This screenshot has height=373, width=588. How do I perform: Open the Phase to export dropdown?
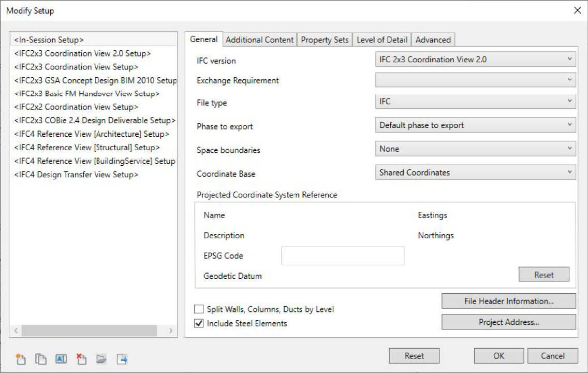[476, 125]
